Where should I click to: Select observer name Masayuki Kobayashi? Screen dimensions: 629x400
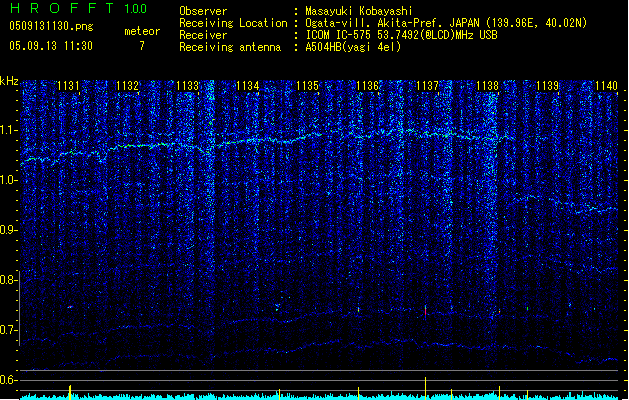pos(360,11)
